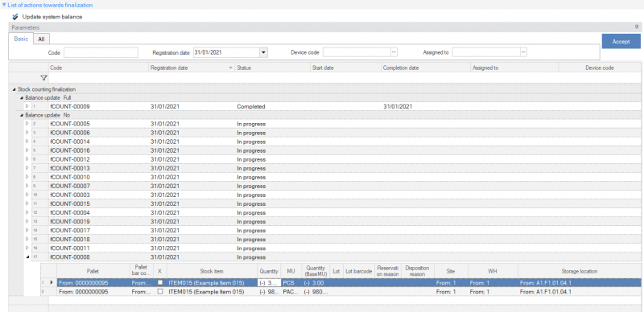
Task: Click the Storage location column header
Action: pyautogui.click(x=579, y=271)
